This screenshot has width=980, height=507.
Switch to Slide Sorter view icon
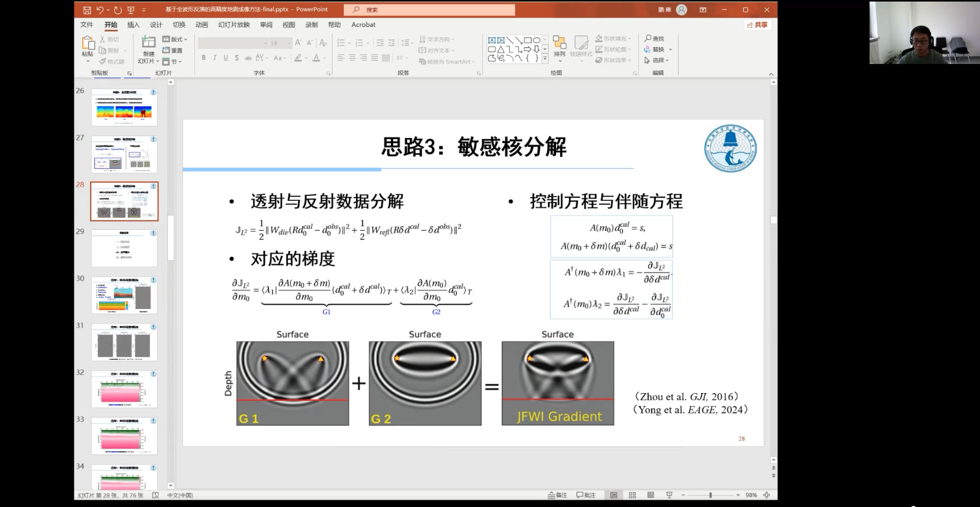point(632,495)
